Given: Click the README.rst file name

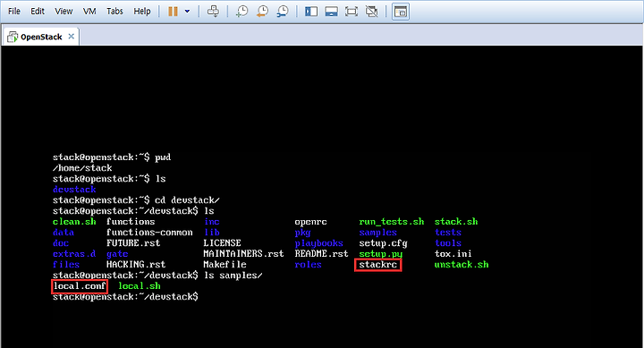Looking at the screenshot, I should coord(321,254).
